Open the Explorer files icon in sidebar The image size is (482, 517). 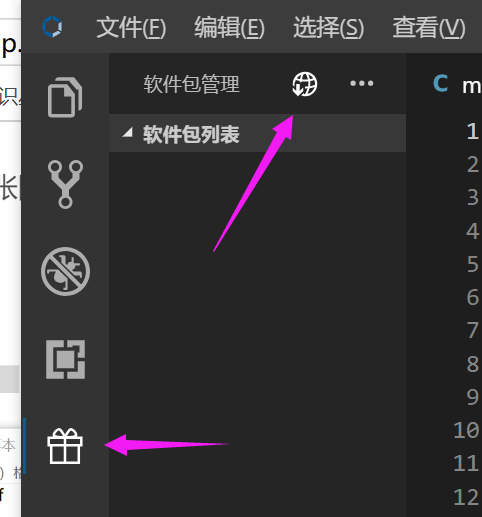click(65, 97)
